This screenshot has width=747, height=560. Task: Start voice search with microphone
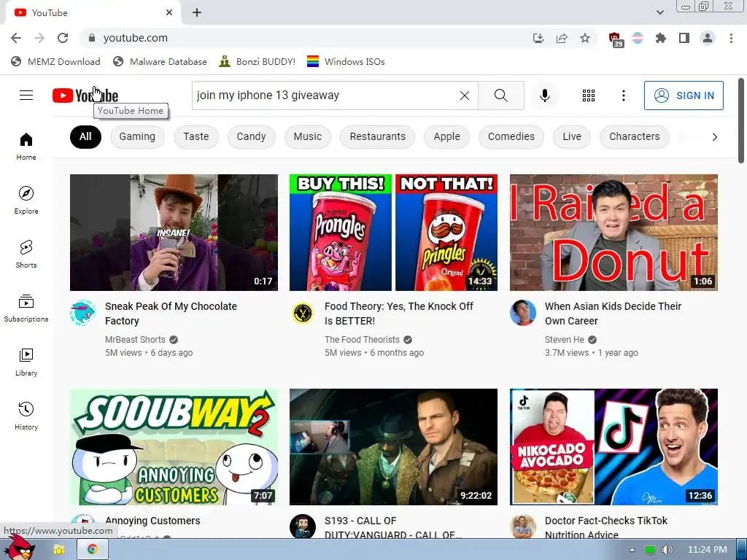544,96
